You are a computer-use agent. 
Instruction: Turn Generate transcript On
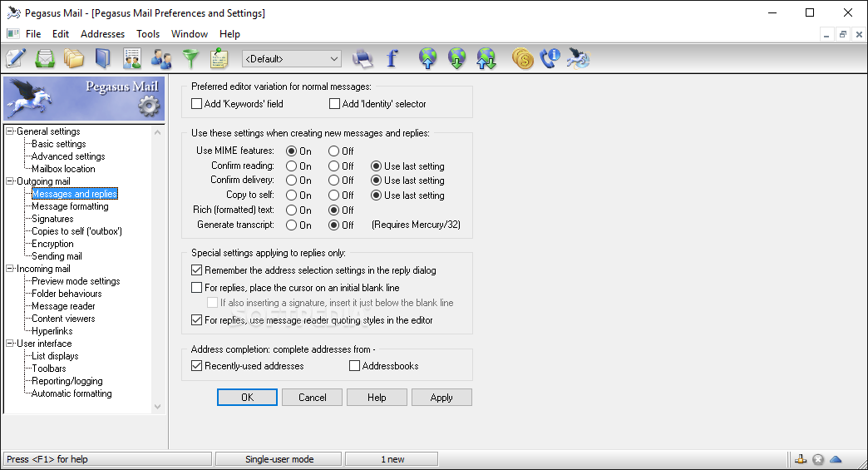[291, 225]
